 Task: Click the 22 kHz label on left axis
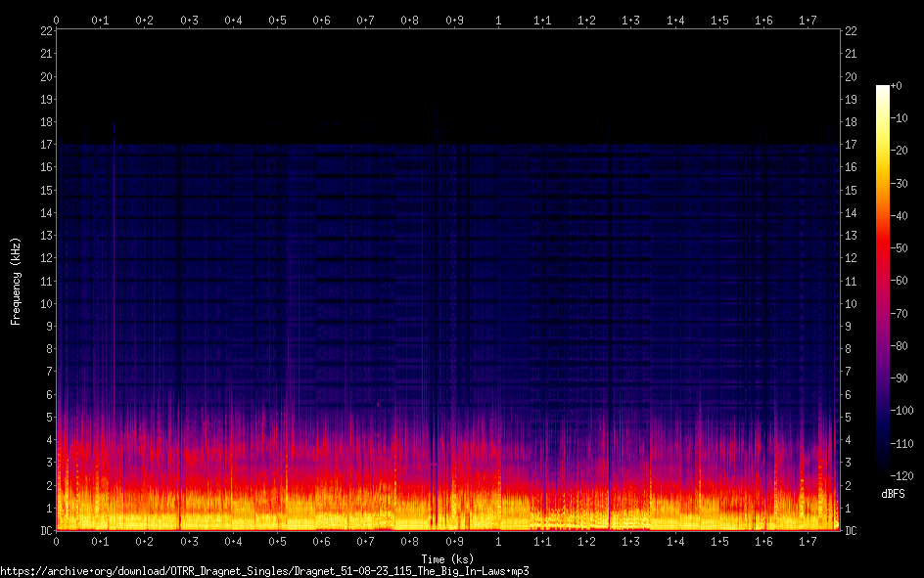(x=45, y=31)
